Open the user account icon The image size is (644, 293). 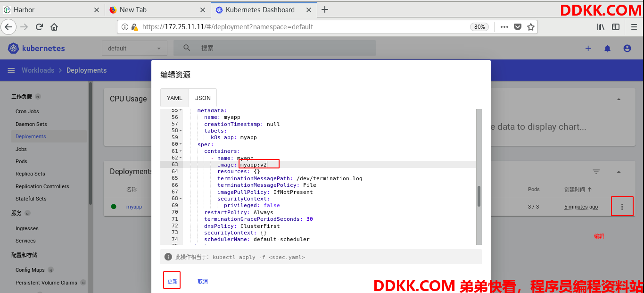point(627,48)
